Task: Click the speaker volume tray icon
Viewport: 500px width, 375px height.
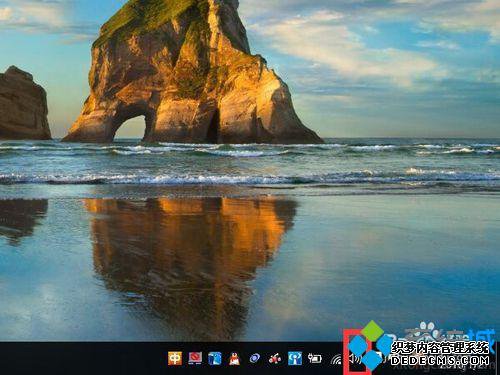Action: click(x=355, y=359)
